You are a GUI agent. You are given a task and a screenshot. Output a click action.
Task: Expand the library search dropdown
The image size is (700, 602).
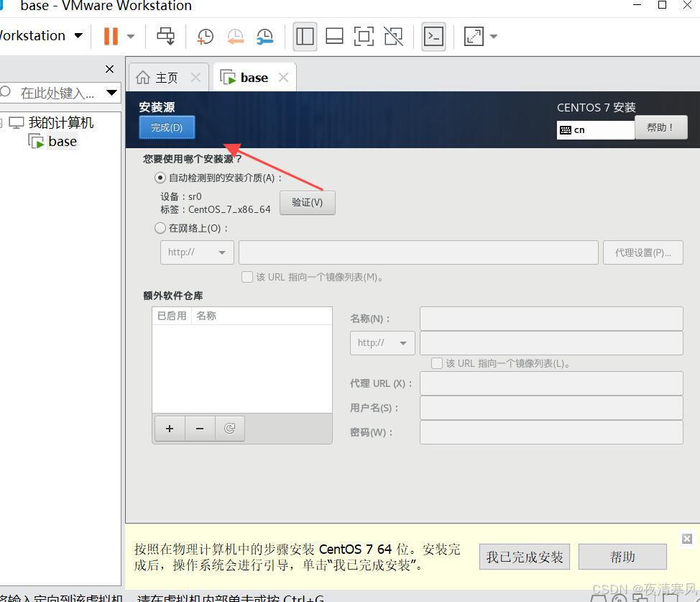pos(111,93)
